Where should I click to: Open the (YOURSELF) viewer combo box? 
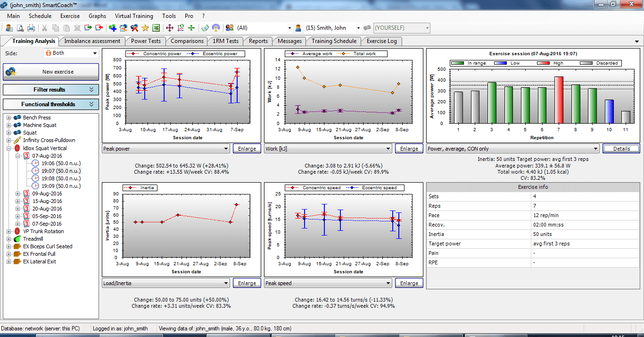click(x=402, y=27)
